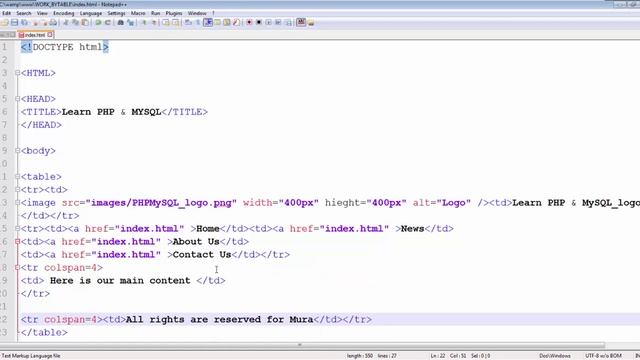The height and width of the screenshot is (360, 640).
Task: Collapse the HTML fold on line 3
Action: (17, 73)
